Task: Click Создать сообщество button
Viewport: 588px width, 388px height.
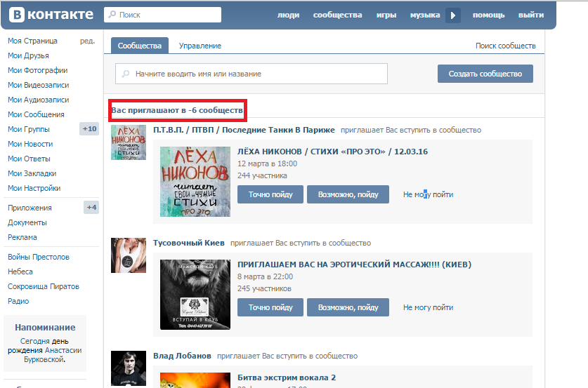Action: [x=485, y=74]
